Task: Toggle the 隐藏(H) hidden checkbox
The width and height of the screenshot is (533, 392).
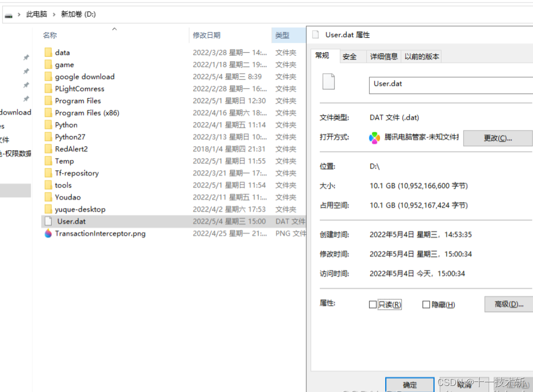Action: click(x=426, y=305)
